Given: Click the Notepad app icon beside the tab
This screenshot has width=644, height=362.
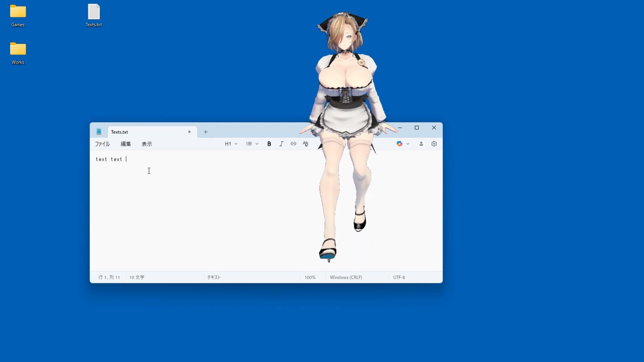Looking at the screenshot, I should coord(99,132).
